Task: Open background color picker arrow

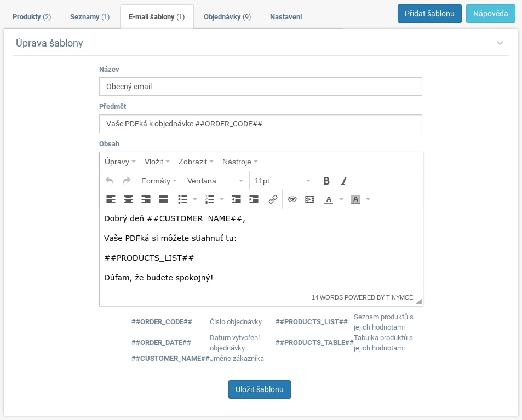Action: coord(368,199)
